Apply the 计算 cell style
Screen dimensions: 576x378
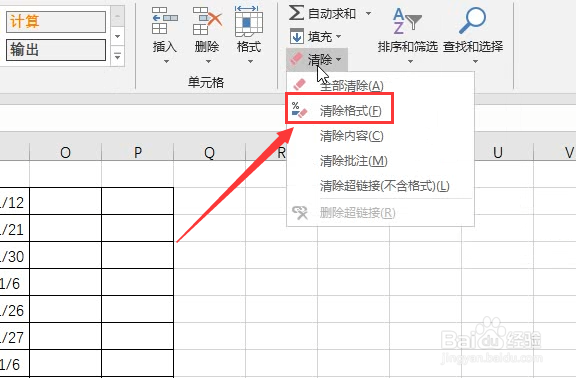56,21
